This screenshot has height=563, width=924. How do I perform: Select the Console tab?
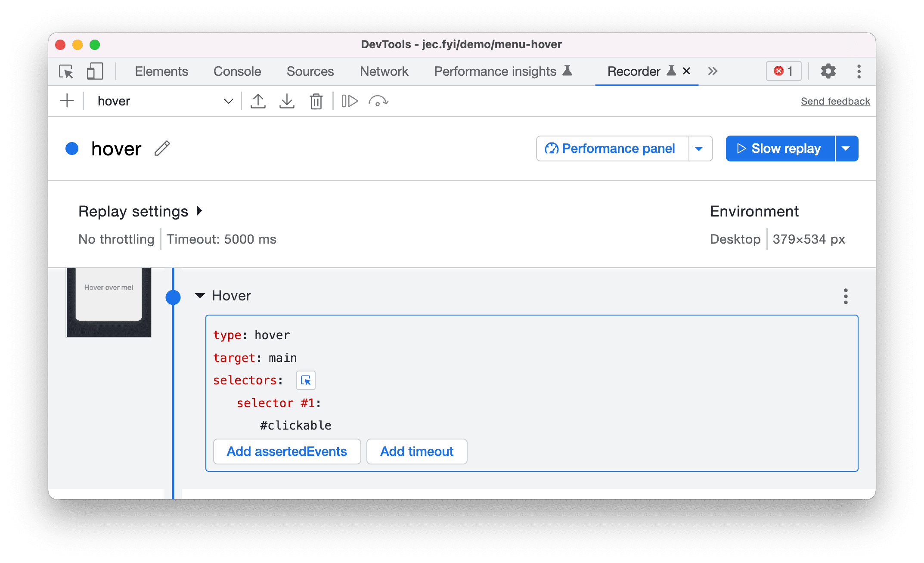point(238,71)
